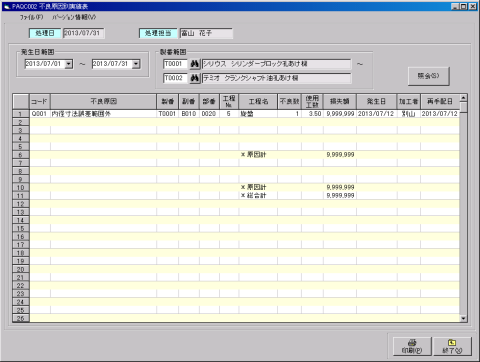Image resolution: width=480 pixels, height=362 pixels.
Task: Click the 副番 cell B010
Action: coord(189,114)
